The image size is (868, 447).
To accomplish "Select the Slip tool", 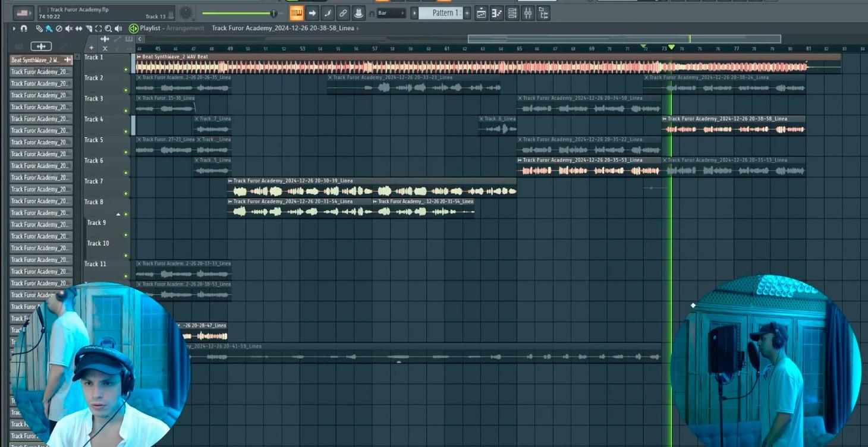I will click(x=79, y=29).
